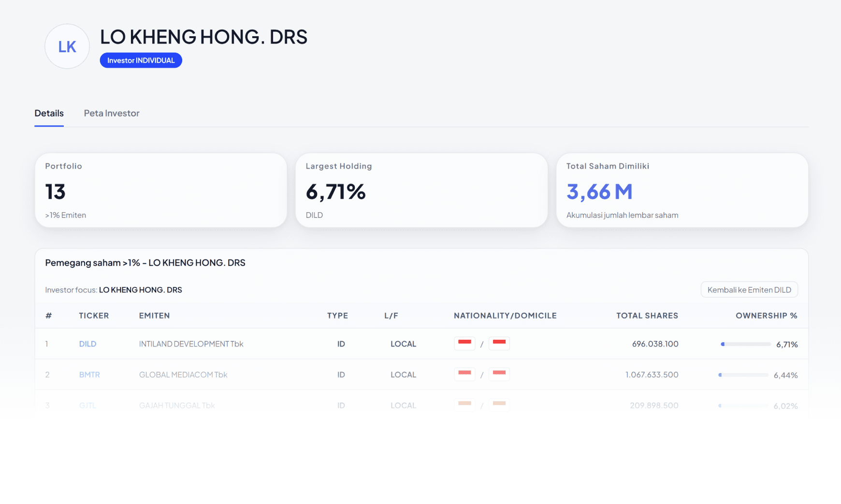Click the LK avatar circle
This screenshot has height=504, width=841.
coord(67,46)
